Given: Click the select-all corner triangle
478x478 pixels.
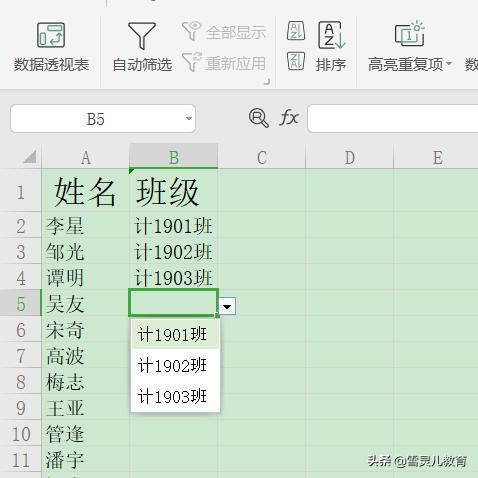Looking at the screenshot, I should point(30,157).
